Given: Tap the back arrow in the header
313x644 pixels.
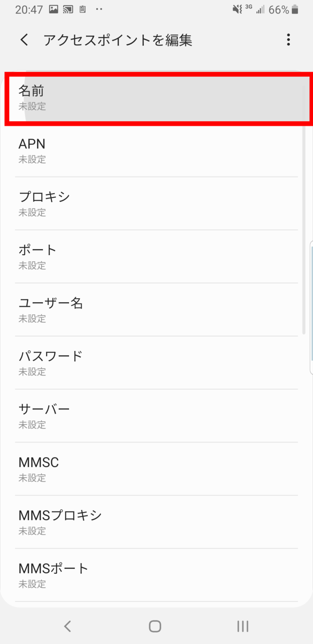Looking at the screenshot, I should coord(24,40).
